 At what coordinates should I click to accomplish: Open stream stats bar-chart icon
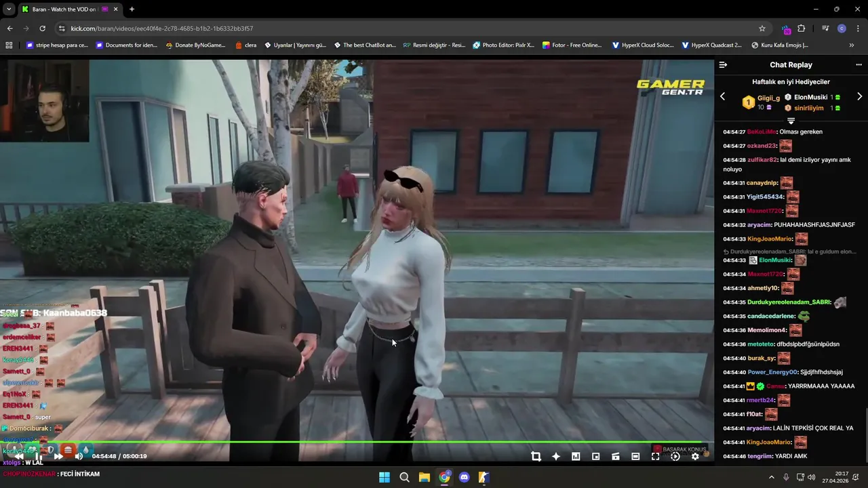[576, 457]
